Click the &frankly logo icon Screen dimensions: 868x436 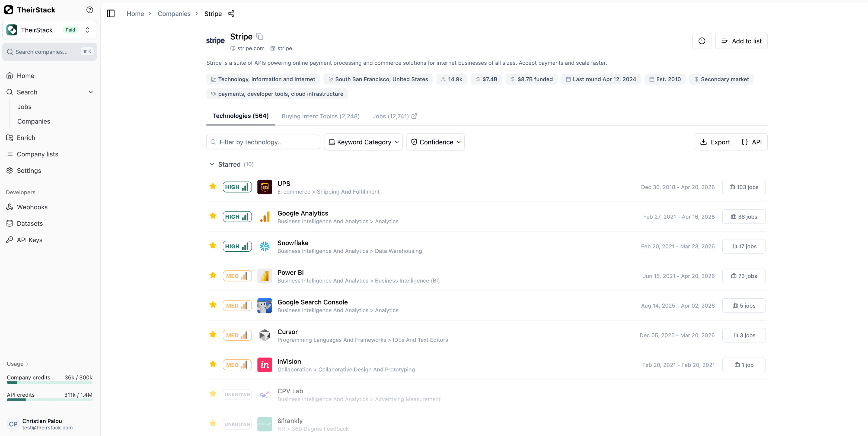[x=264, y=424]
